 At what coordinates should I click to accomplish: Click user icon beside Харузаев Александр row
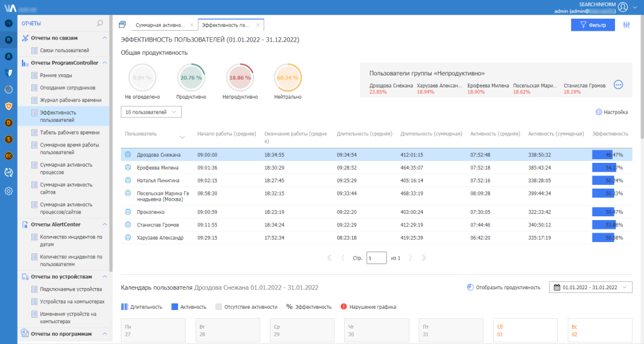coord(128,237)
